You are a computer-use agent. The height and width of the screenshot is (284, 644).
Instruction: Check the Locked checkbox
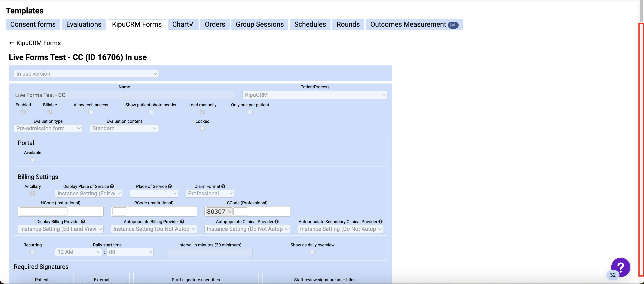202,128
